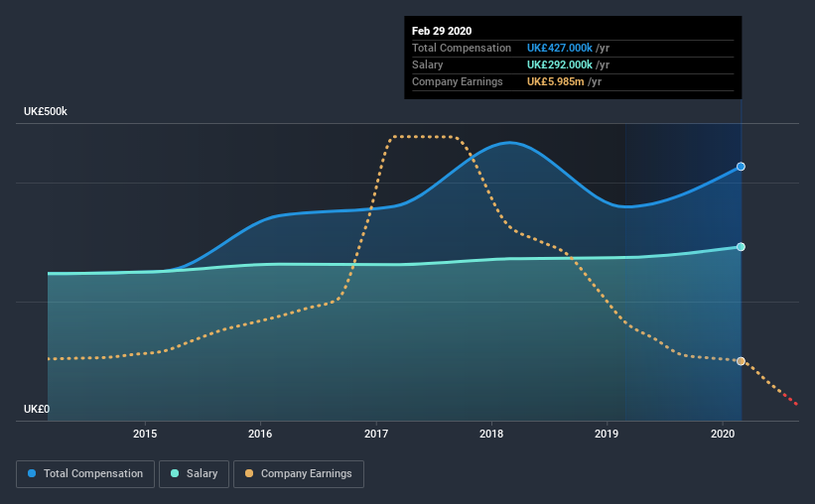815x504 pixels.
Task: Click the teal dot in the Salary legend
Action: [175, 473]
